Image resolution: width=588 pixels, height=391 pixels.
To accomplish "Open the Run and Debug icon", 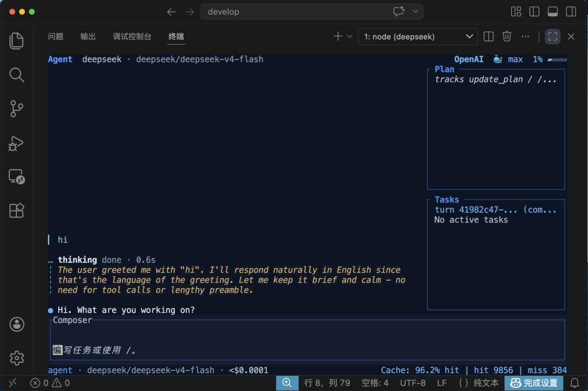I will tap(16, 143).
